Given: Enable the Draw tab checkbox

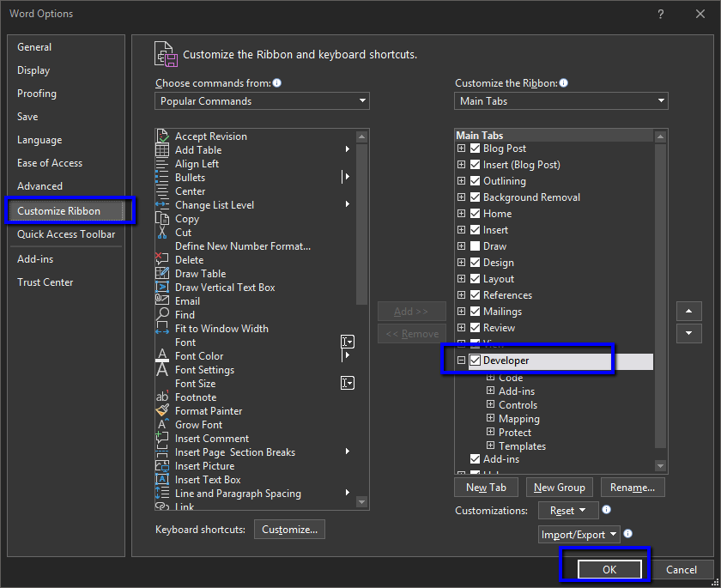Looking at the screenshot, I should [x=476, y=246].
